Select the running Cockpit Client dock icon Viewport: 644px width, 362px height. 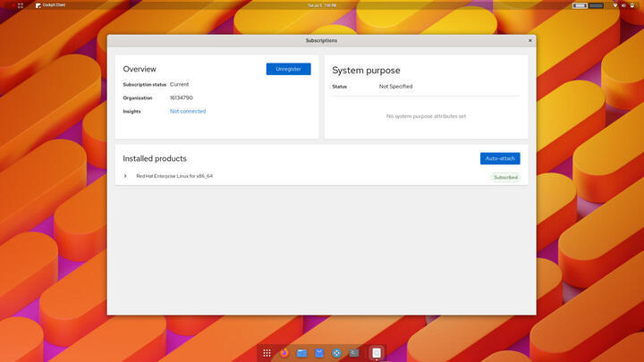tap(377, 353)
